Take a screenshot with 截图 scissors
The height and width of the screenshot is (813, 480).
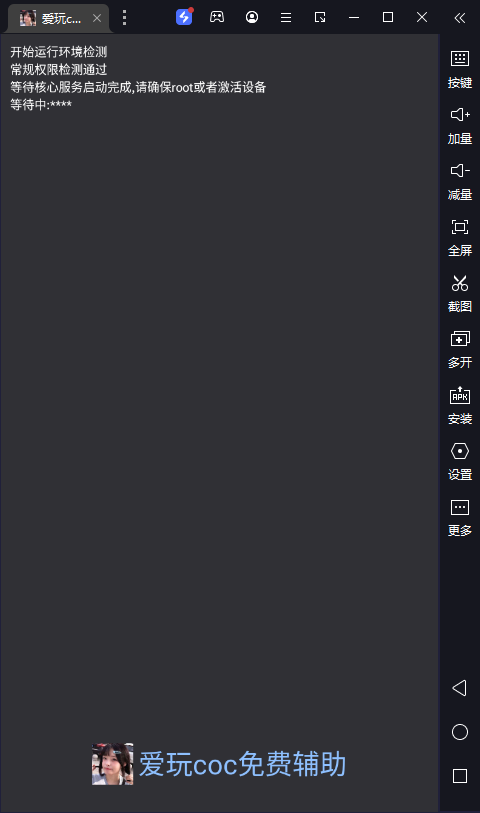pyautogui.click(x=460, y=293)
